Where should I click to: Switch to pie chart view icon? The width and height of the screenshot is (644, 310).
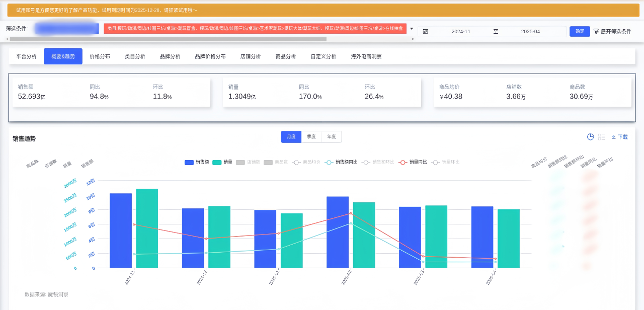click(x=591, y=137)
